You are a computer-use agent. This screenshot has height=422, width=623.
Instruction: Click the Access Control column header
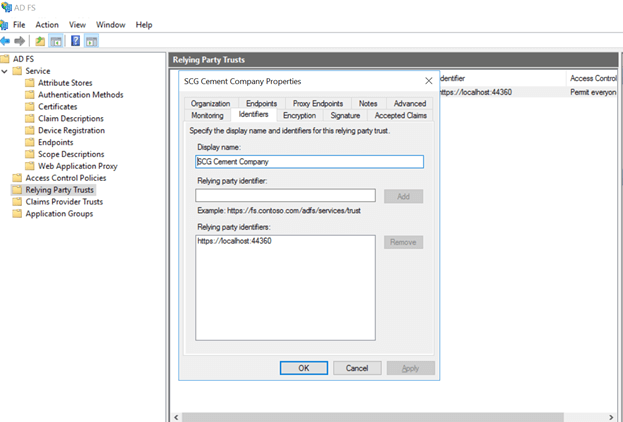pyautogui.click(x=594, y=78)
